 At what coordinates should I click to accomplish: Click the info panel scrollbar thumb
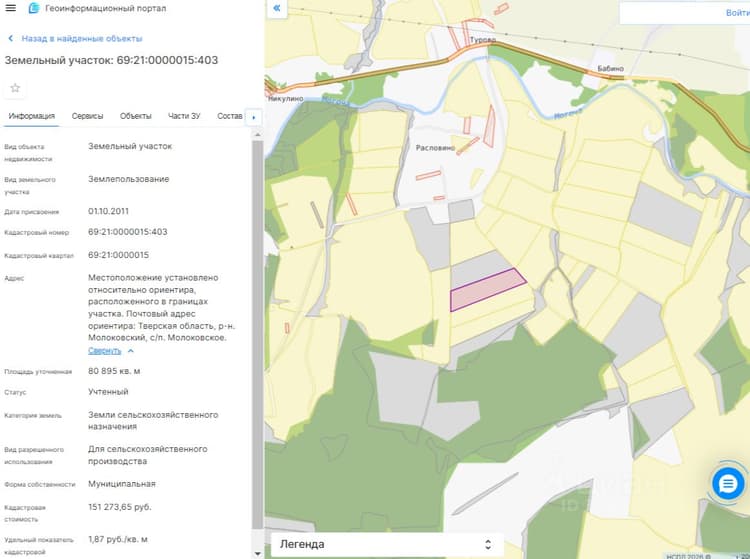pyautogui.click(x=257, y=335)
